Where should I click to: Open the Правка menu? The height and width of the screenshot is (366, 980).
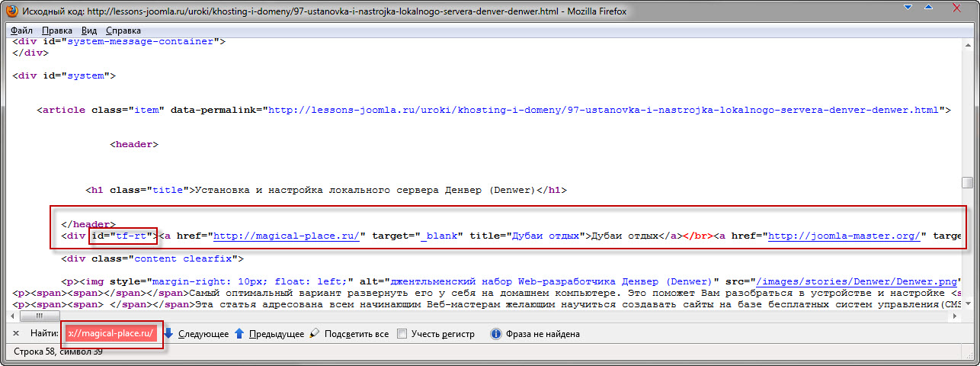coord(57,30)
